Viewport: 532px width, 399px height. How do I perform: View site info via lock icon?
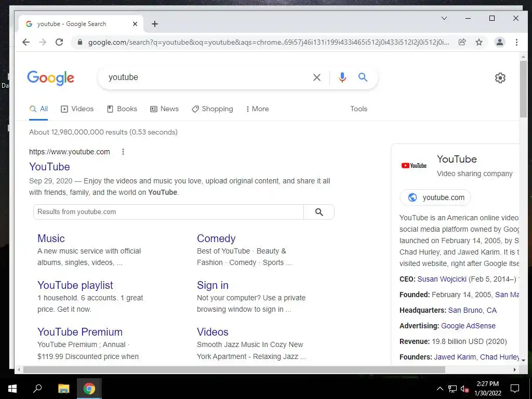[79, 42]
